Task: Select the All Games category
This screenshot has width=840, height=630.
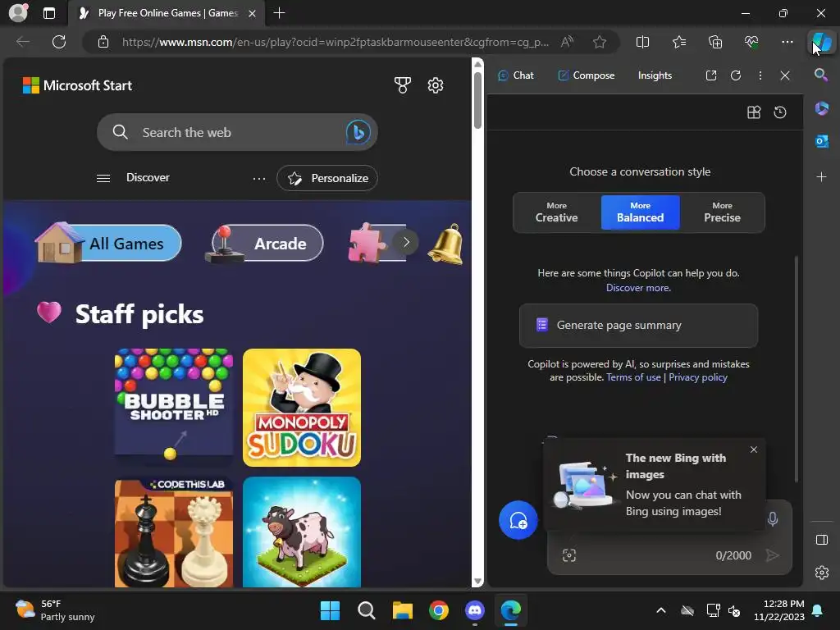Action: pos(109,243)
